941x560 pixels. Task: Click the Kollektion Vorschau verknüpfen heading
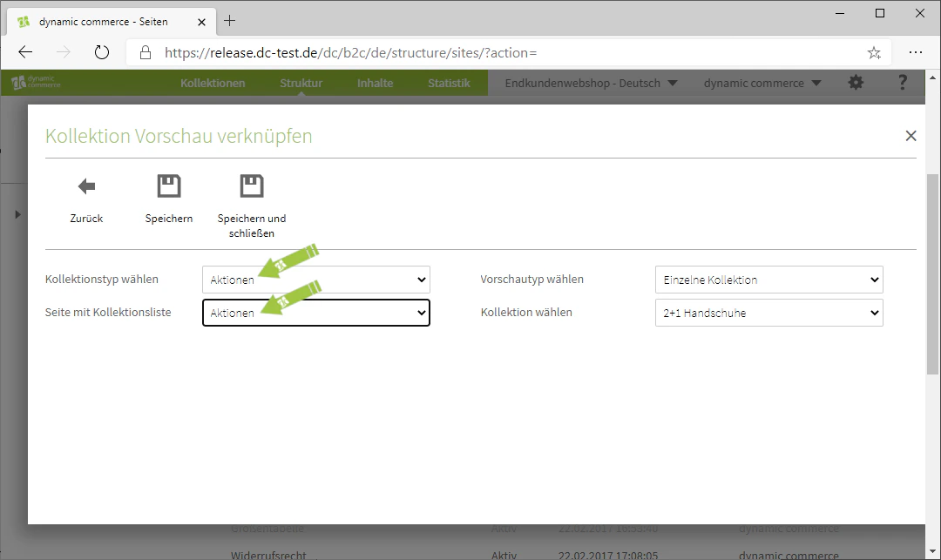tap(179, 136)
